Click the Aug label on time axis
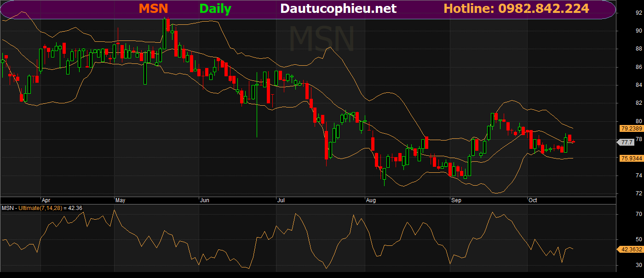The height and width of the screenshot is (278, 644). click(371, 201)
